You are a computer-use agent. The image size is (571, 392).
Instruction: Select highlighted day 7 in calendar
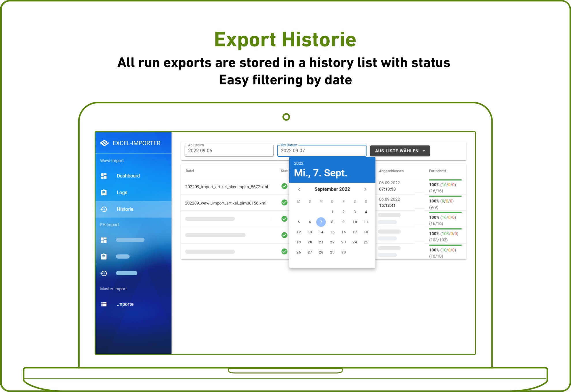321,222
